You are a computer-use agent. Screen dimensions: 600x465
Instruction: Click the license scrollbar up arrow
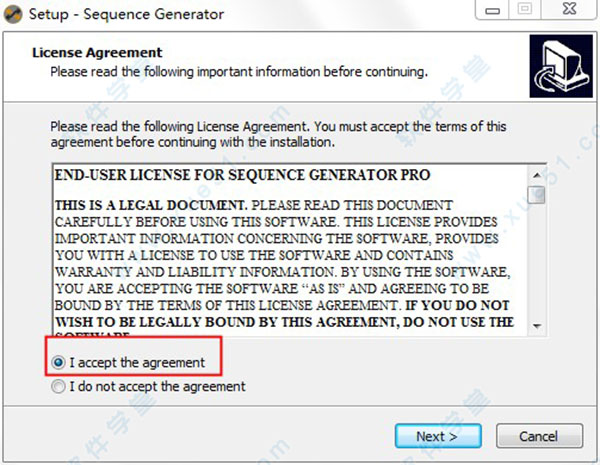536,175
